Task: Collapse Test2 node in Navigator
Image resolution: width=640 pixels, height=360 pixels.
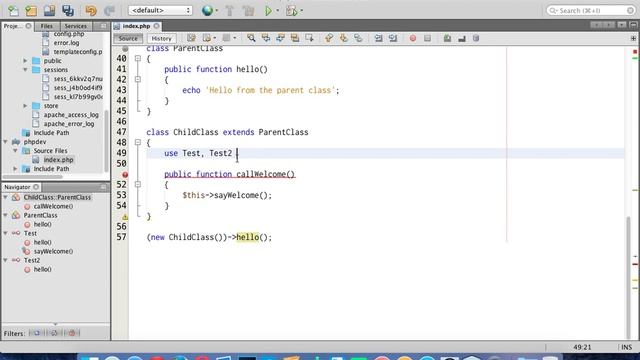Action: pos(6,260)
